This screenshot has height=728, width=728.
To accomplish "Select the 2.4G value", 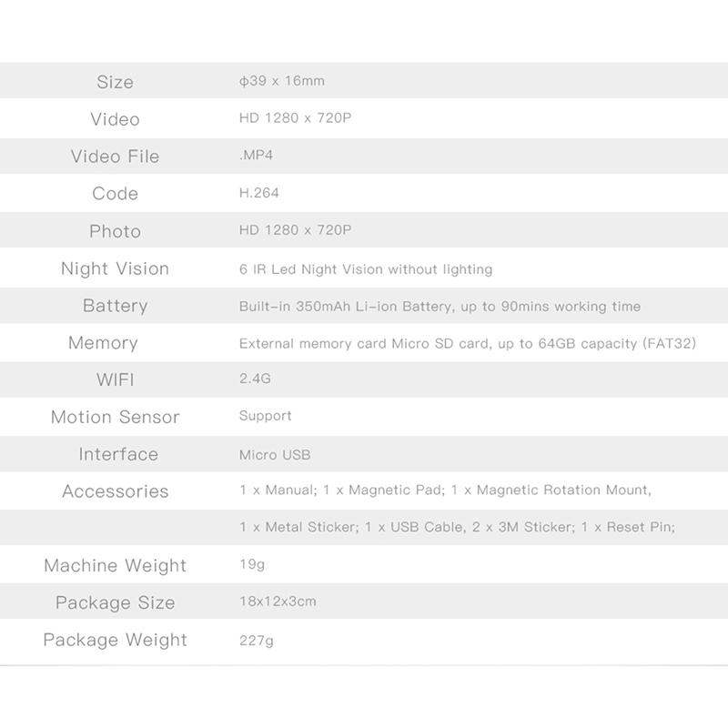I will [x=255, y=379].
